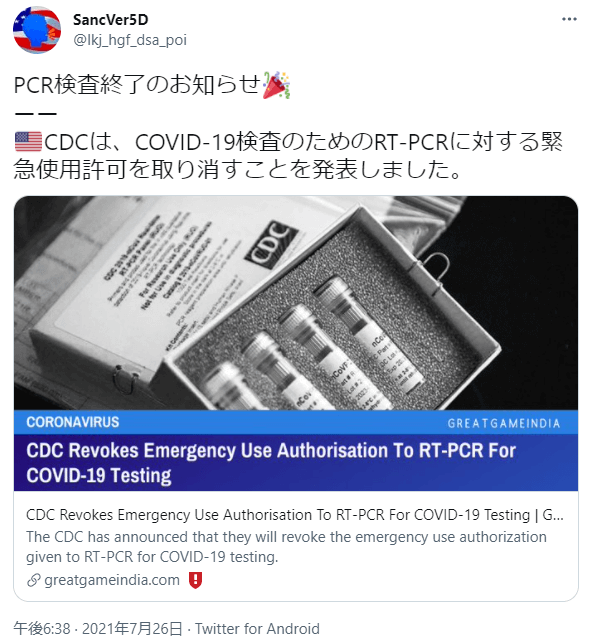Open the tweet timestamp 午後6:38
The image size is (591, 644).
[42, 629]
